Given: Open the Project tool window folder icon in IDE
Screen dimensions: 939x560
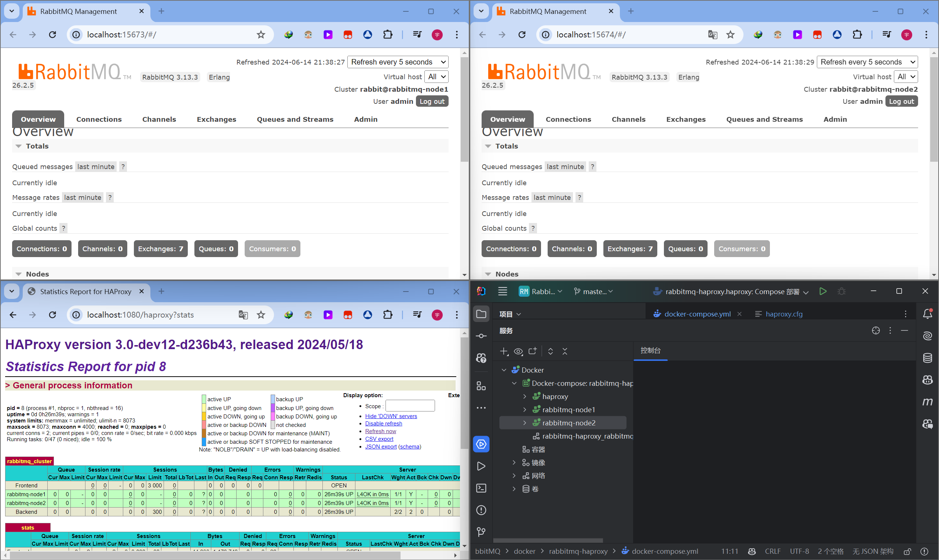Looking at the screenshot, I should point(481,314).
